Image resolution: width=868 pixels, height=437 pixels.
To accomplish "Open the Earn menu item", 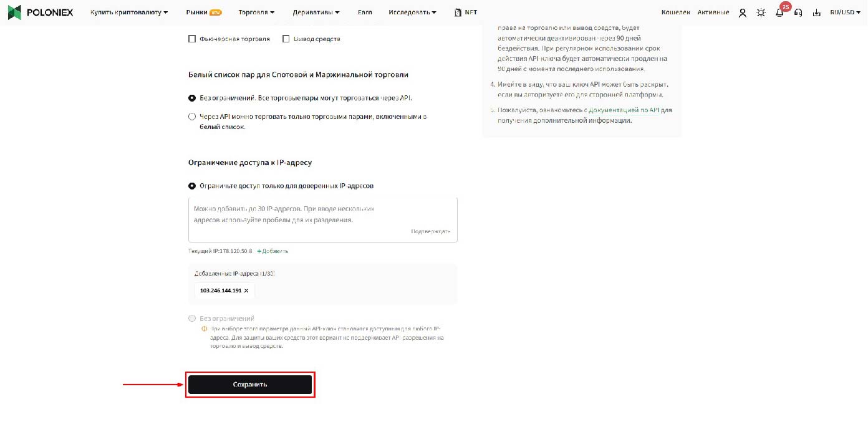I will (x=365, y=12).
